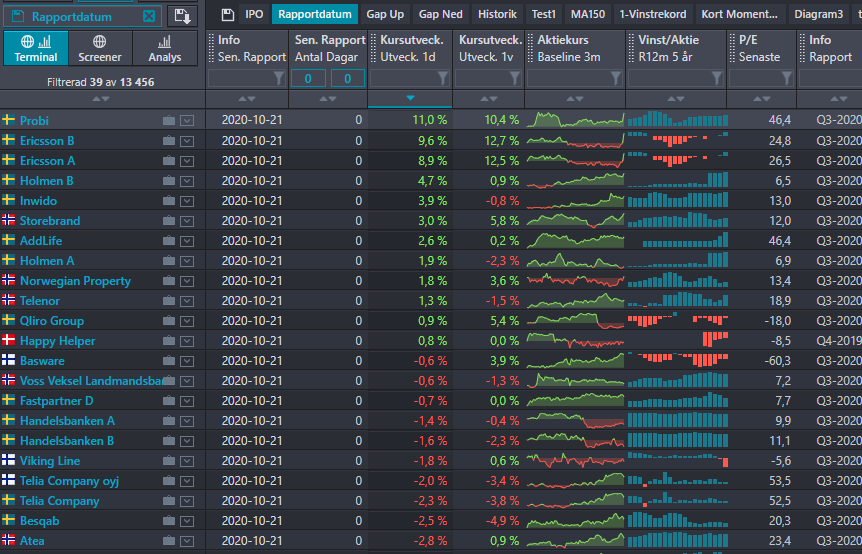
Task: Close the Rapportdatum filter with X
Action: (149, 16)
